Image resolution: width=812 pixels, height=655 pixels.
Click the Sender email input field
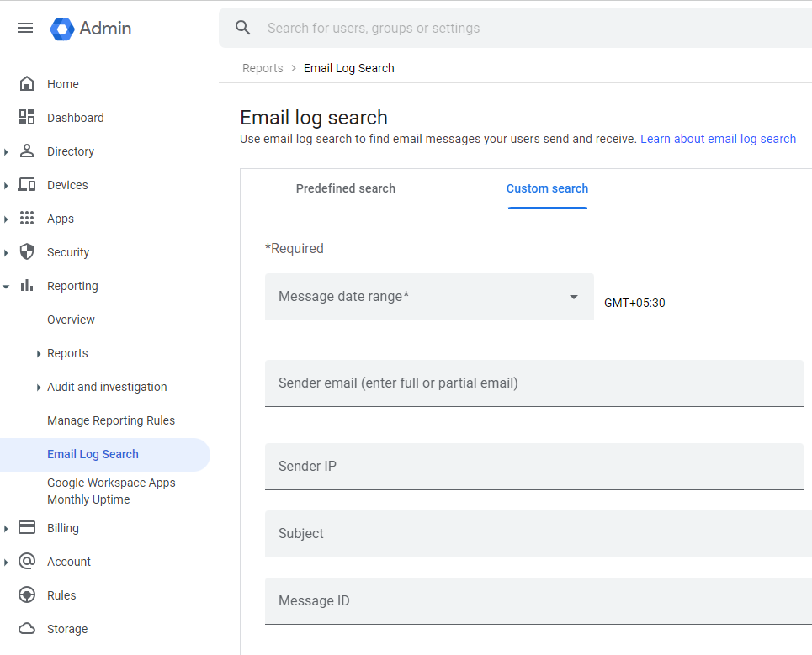[533, 383]
